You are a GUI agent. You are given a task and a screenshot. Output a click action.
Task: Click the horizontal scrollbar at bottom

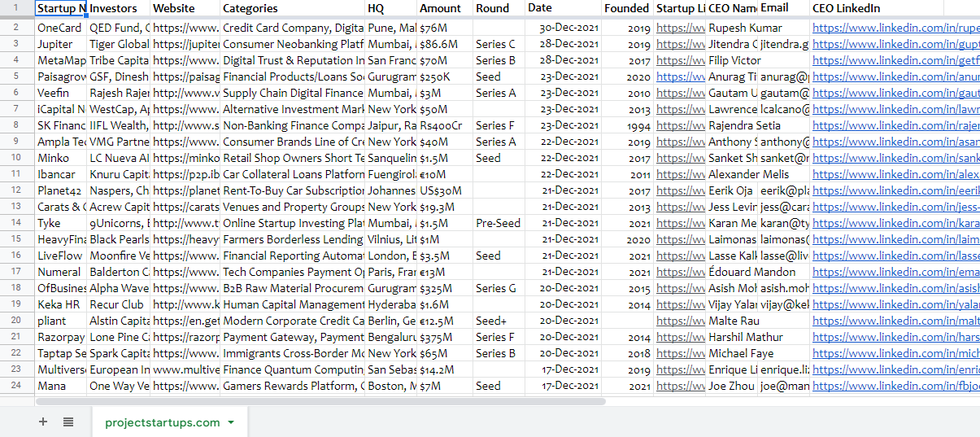(320, 401)
